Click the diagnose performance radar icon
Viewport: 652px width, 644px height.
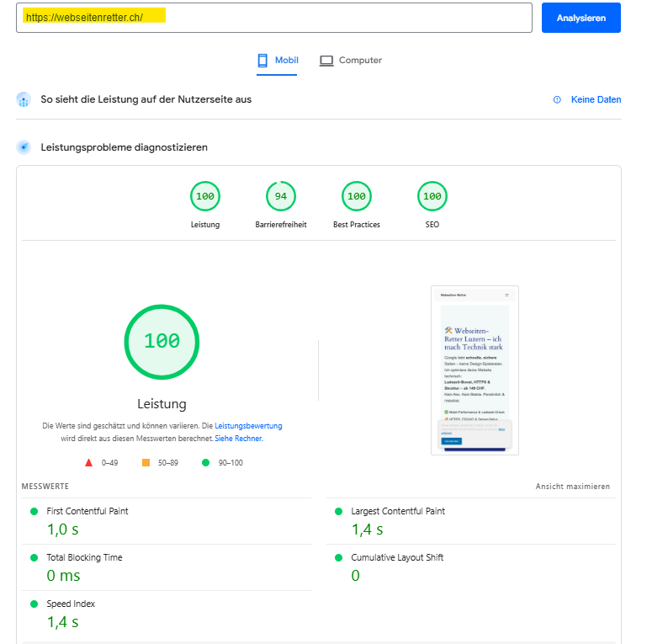[x=24, y=147]
